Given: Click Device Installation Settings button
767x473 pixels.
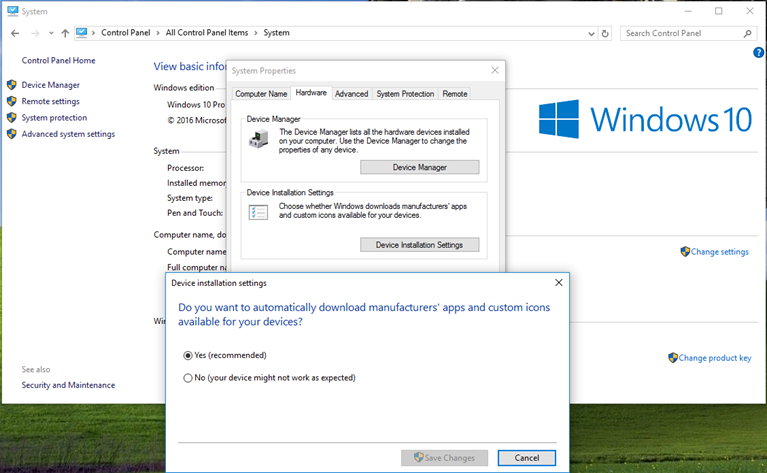Looking at the screenshot, I should (420, 245).
